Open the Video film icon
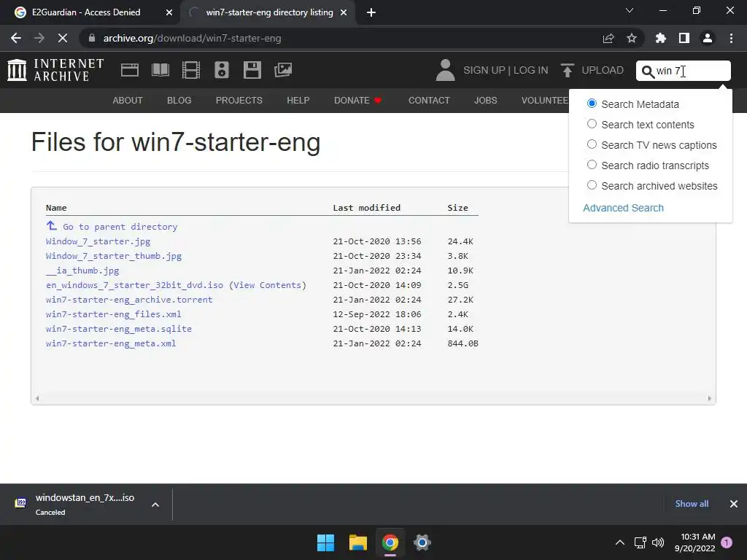747x560 pixels. point(191,70)
